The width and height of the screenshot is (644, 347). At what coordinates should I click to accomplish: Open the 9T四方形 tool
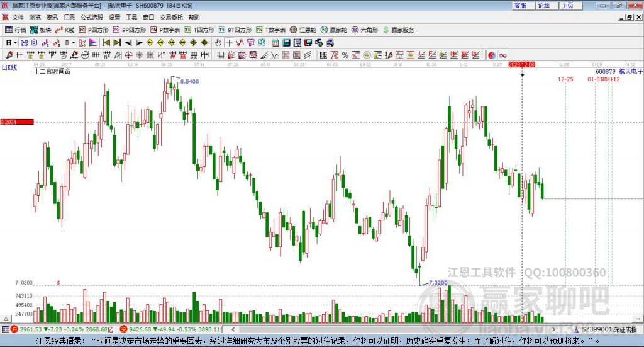[235, 30]
